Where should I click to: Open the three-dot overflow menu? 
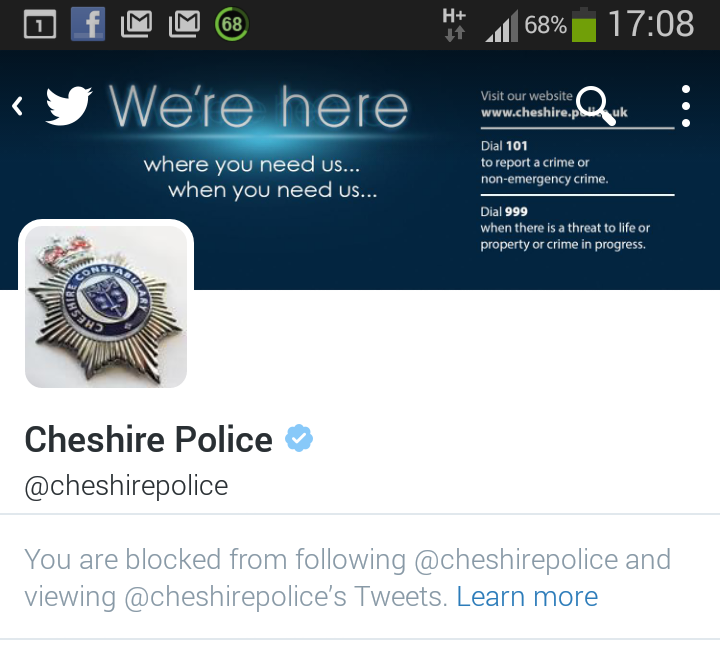click(x=686, y=106)
